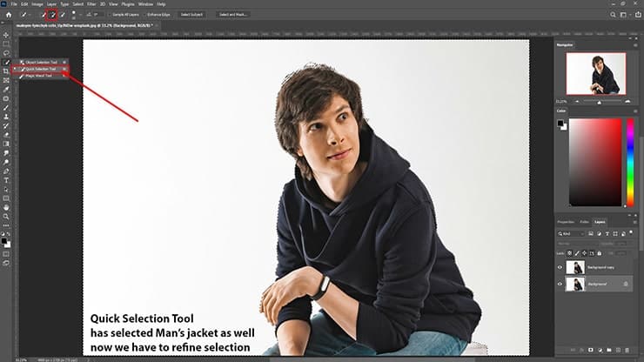The height and width of the screenshot is (362, 644).
Task: Open the Navigator panel options menu
Action: coord(634,44)
